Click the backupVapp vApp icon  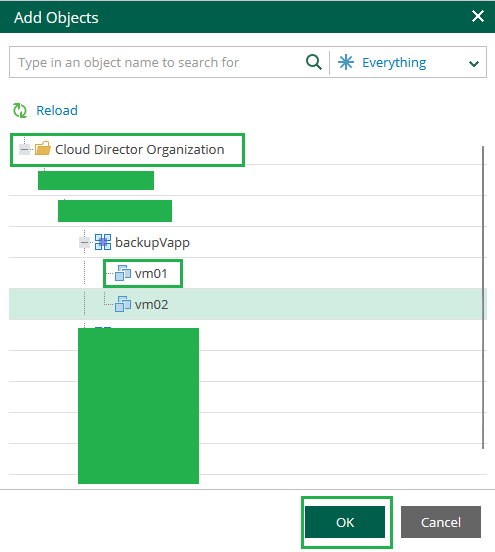[103, 242]
